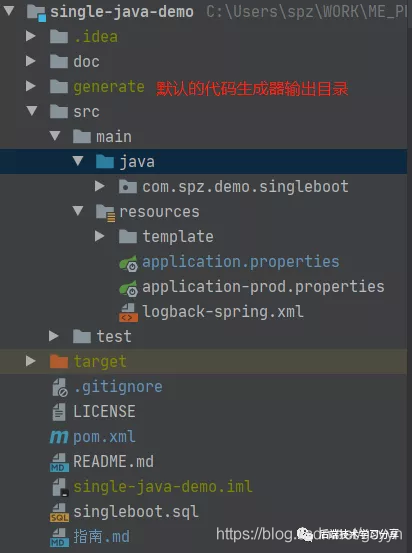This screenshot has height=553, width=412.
Task: Click the SQL icon of singleboot.sql
Action: (59, 513)
